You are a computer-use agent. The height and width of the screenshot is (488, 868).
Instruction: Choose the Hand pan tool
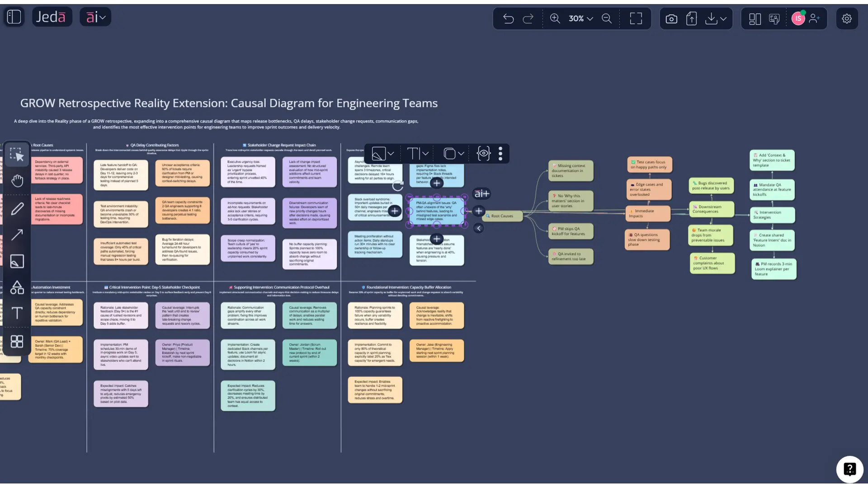[x=17, y=181]
